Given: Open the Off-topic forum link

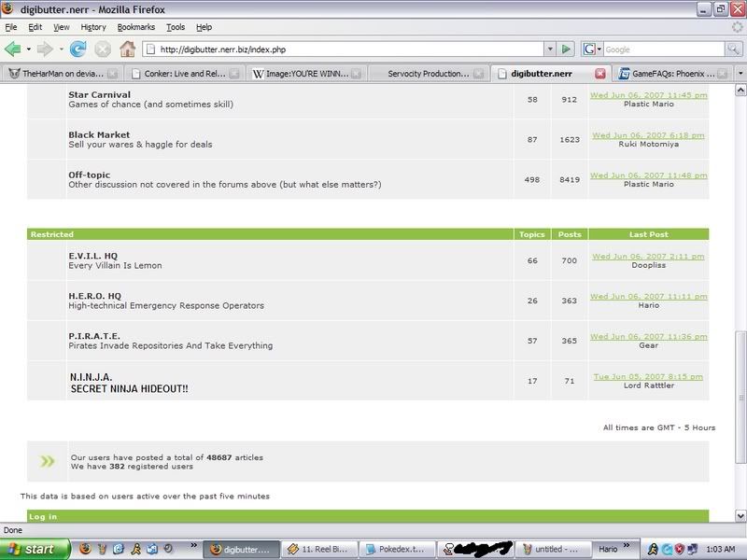Looking at the screenshot, I should pyautogui.click(x=90, y=175).
